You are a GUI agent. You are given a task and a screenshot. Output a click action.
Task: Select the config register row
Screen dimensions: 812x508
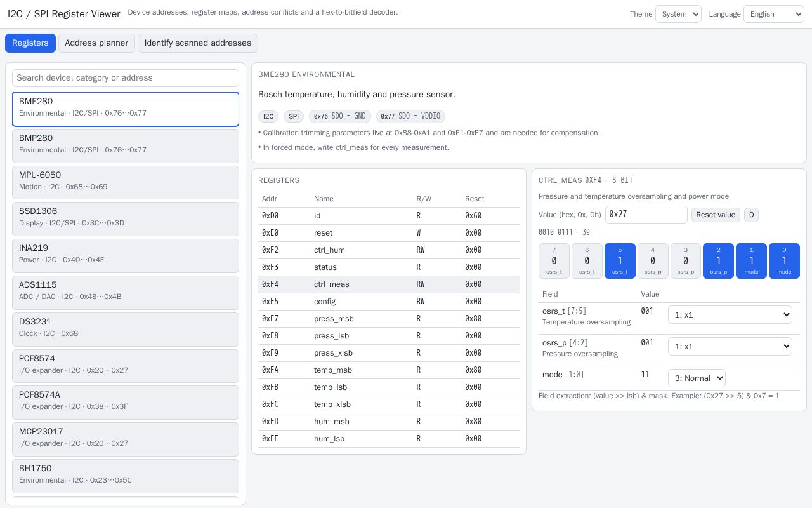(389, 302)
